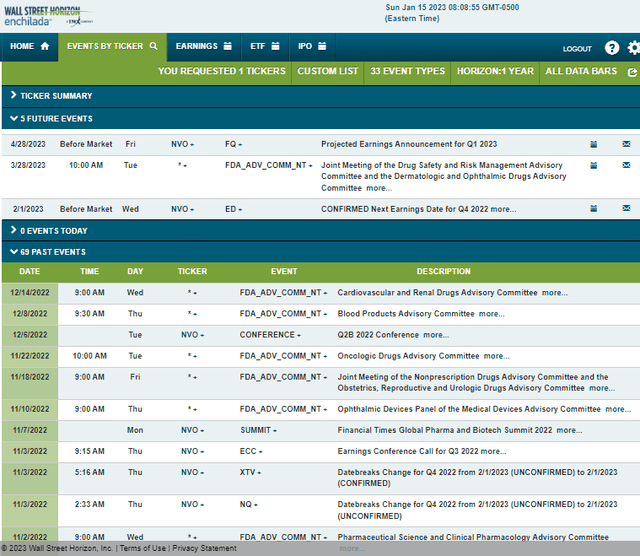Open the Custom List option
The width and height of the screenshot is (640, 556).
[327, 71]
